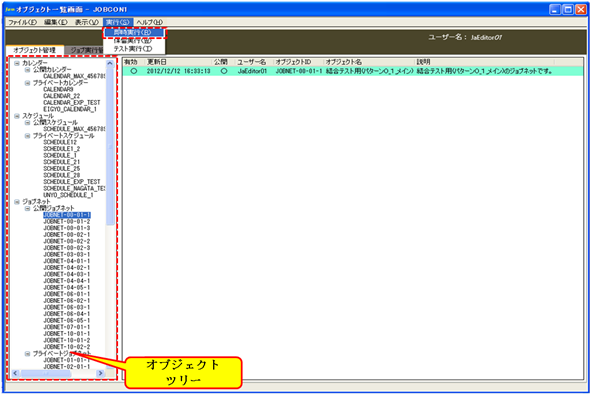Choose テスト実行 from the open menu
The image size is (591, 395).
pos(134,49)
